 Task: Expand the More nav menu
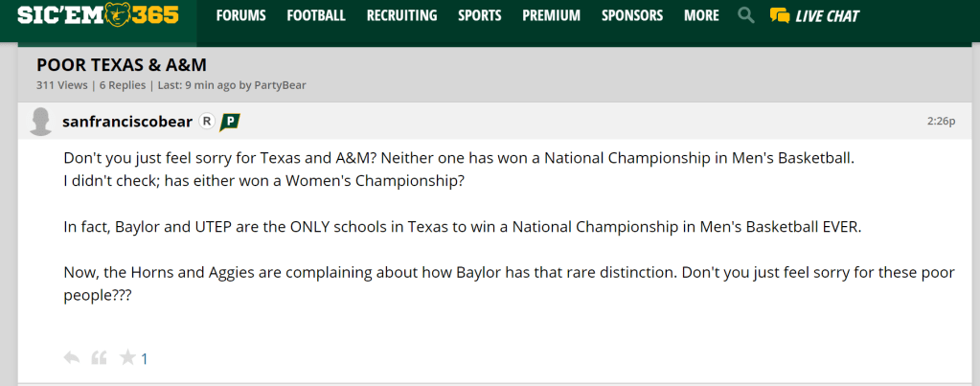pos(701,15)
